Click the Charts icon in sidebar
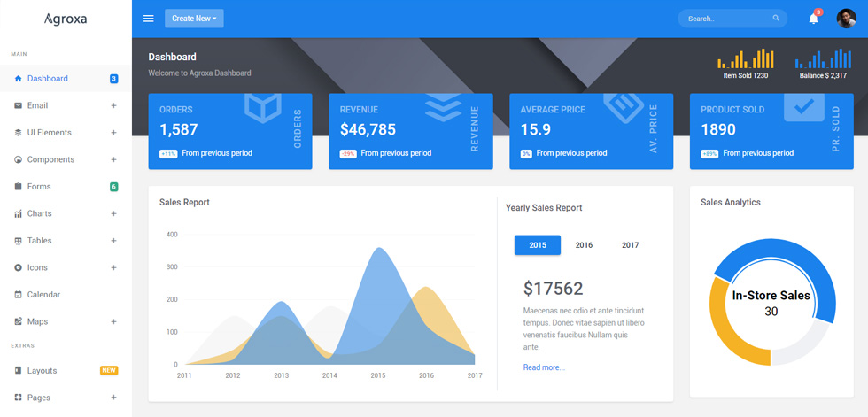868x417 pixels. (18, 213)
